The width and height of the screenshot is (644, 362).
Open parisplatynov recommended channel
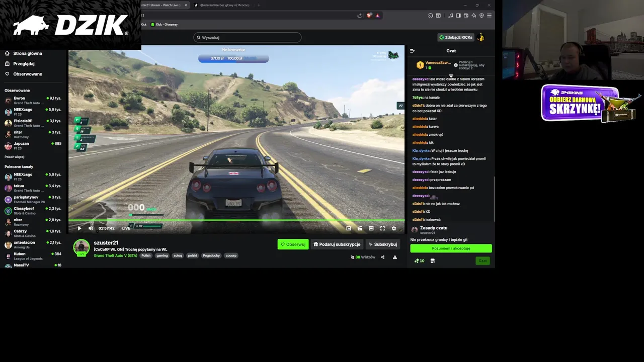pyautogui.click(x=33, y=199)
